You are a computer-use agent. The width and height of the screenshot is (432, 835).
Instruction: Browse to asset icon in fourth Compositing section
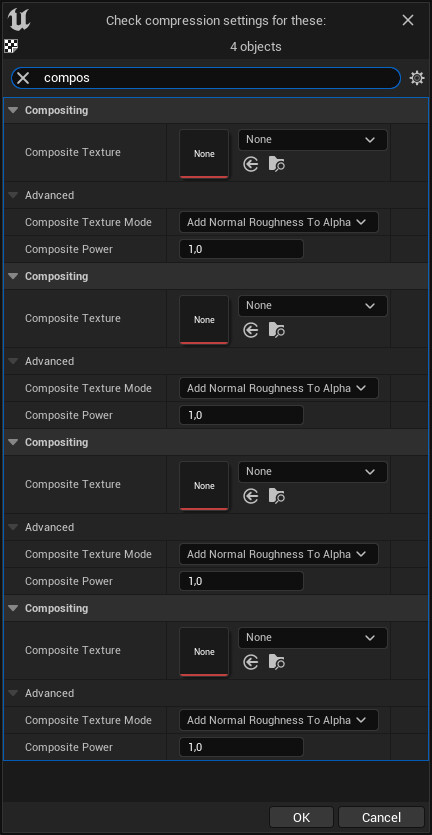pos(276,662)
